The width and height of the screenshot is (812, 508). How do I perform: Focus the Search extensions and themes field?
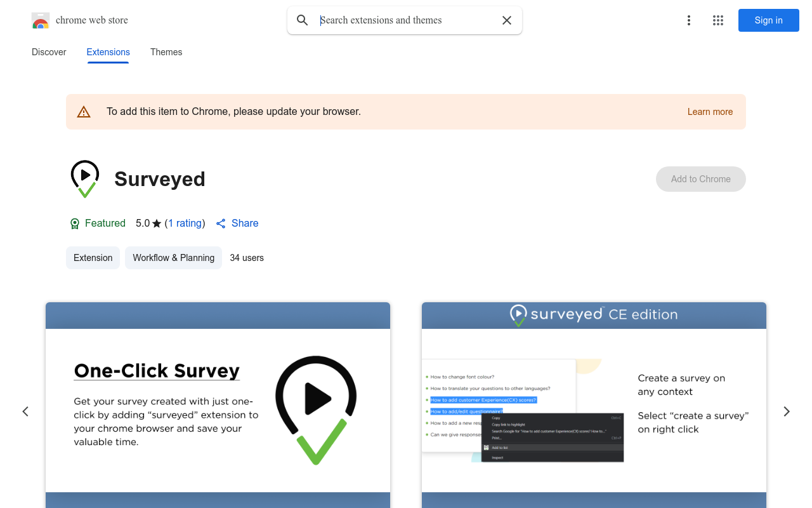[406, 20]
